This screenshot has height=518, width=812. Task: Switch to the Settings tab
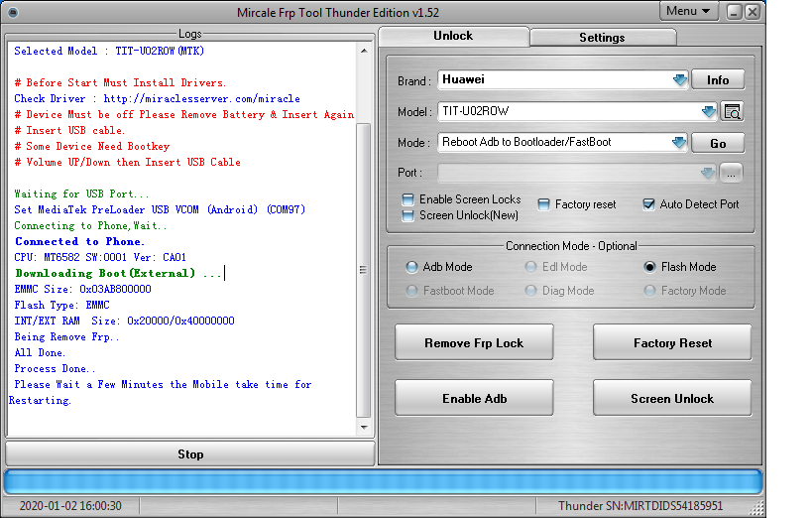[602, 38]
